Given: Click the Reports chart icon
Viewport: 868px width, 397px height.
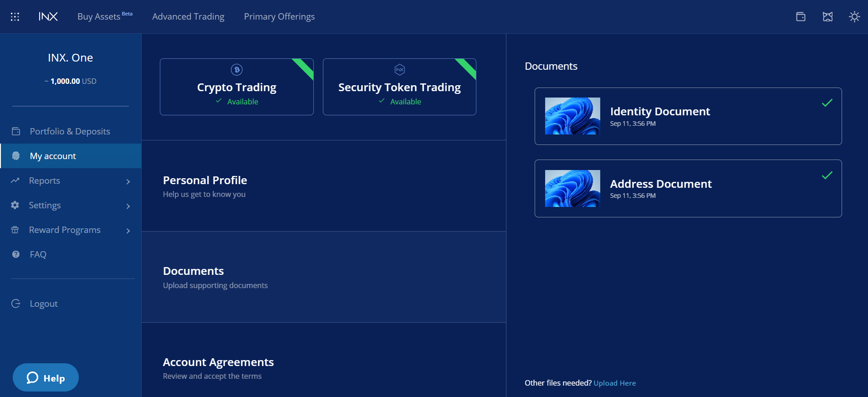Looking at the screenshot, I should [15, 180].
